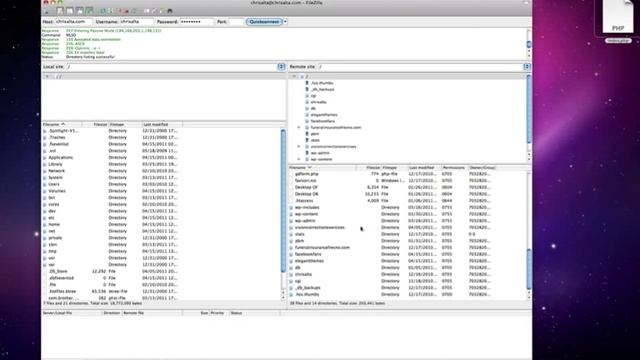Select wp-includes in remote file list

click(x=307, y=207)
